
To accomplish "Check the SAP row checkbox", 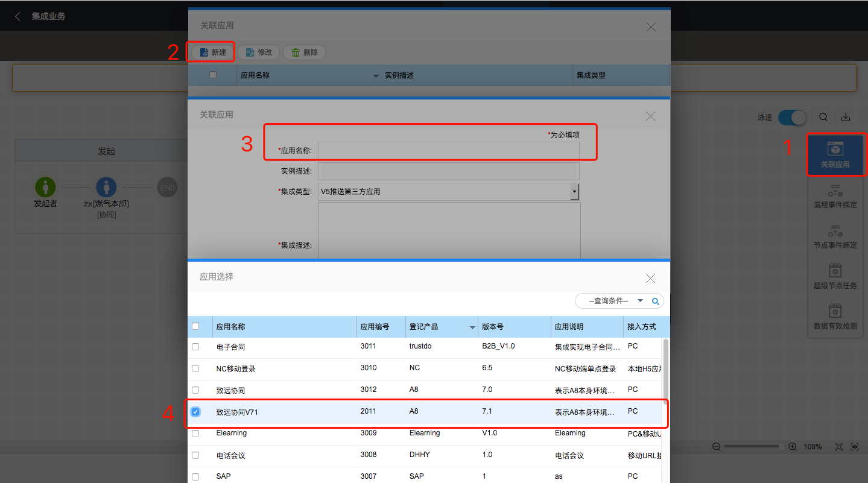I will [x=195, y=476].
